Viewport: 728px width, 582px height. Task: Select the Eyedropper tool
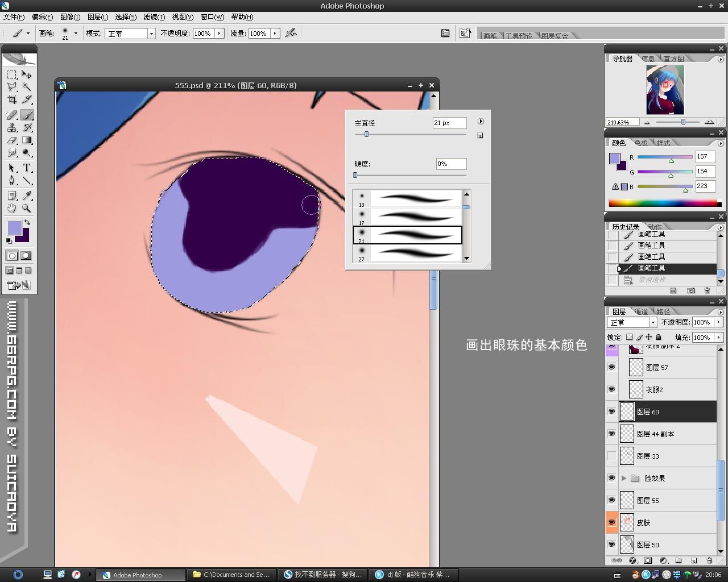click(x=27, y=196)
